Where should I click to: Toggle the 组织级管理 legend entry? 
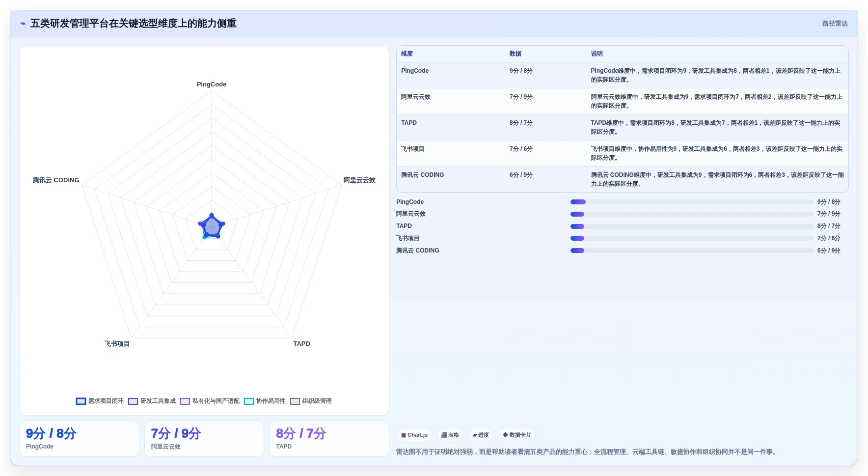[x=311, y=401]
